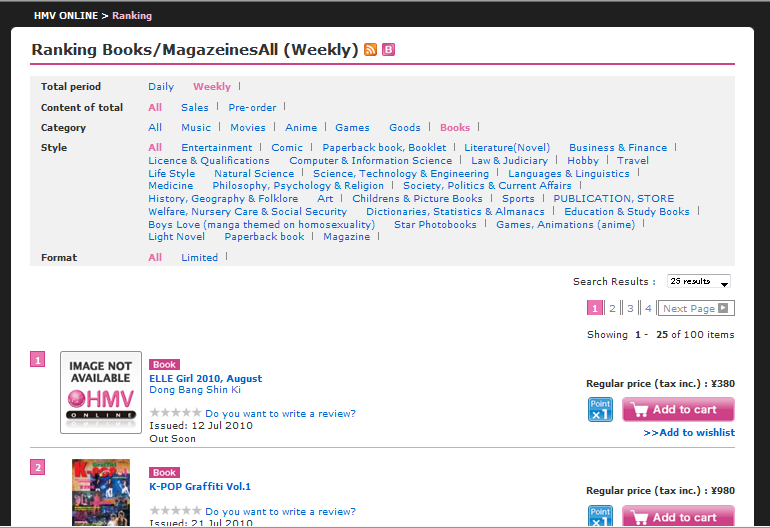Choose the Books category

click(455, 128)
